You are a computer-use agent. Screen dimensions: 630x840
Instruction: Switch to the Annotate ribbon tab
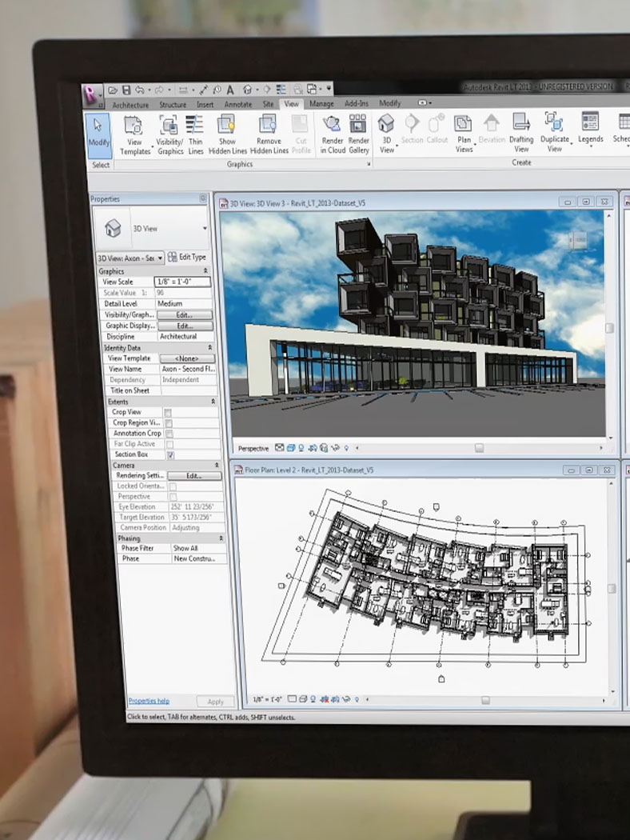pos(238,105)
